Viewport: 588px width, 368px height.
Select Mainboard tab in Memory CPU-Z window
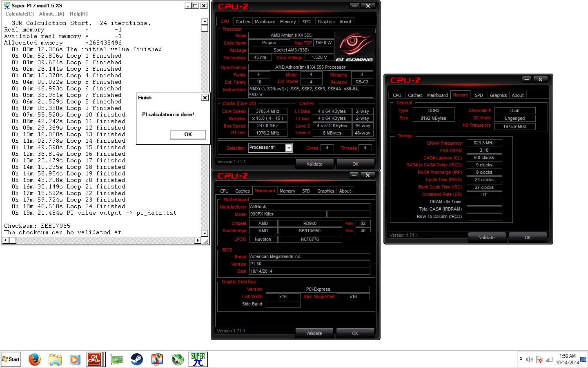(437, 95)
